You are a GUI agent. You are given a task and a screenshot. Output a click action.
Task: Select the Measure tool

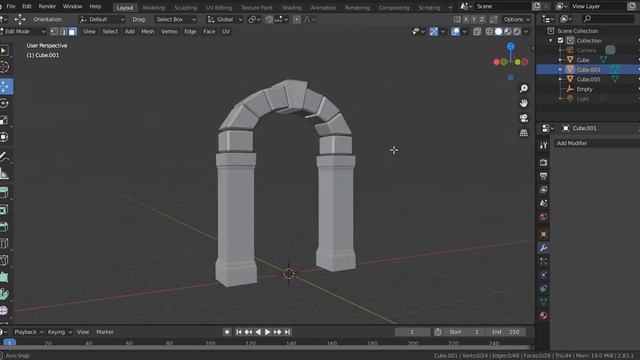(x=4, y=174)
